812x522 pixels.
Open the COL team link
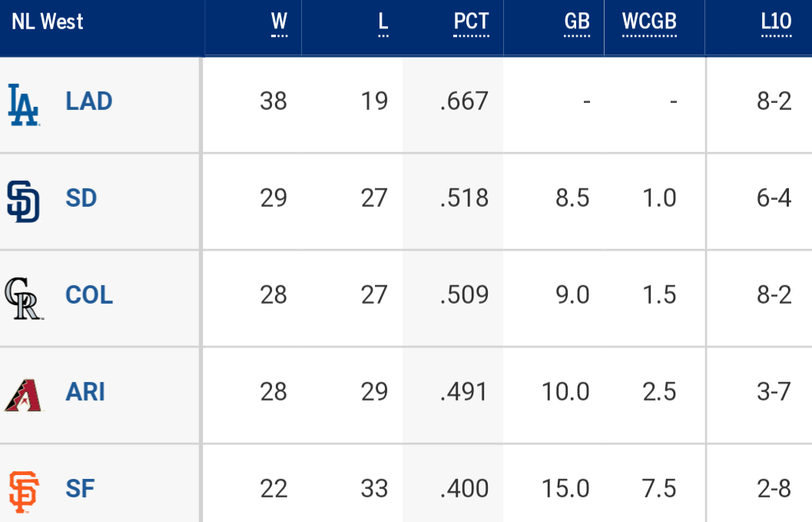point(89,295)
